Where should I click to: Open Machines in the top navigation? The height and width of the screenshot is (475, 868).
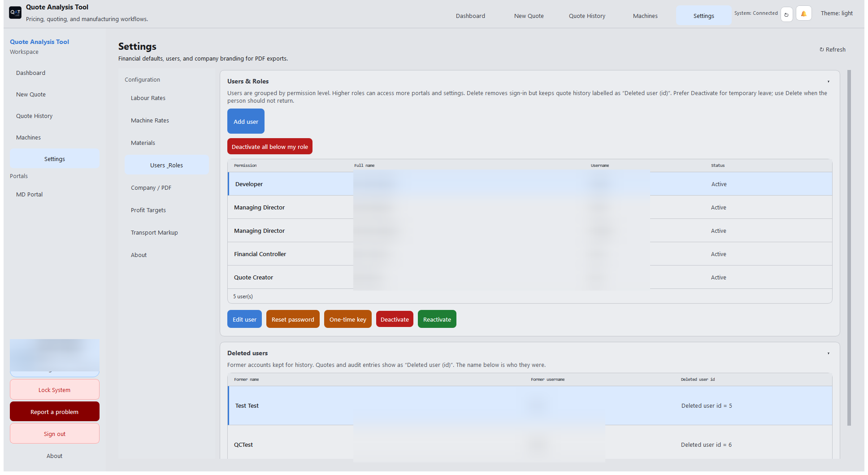[x=645, y=16]
